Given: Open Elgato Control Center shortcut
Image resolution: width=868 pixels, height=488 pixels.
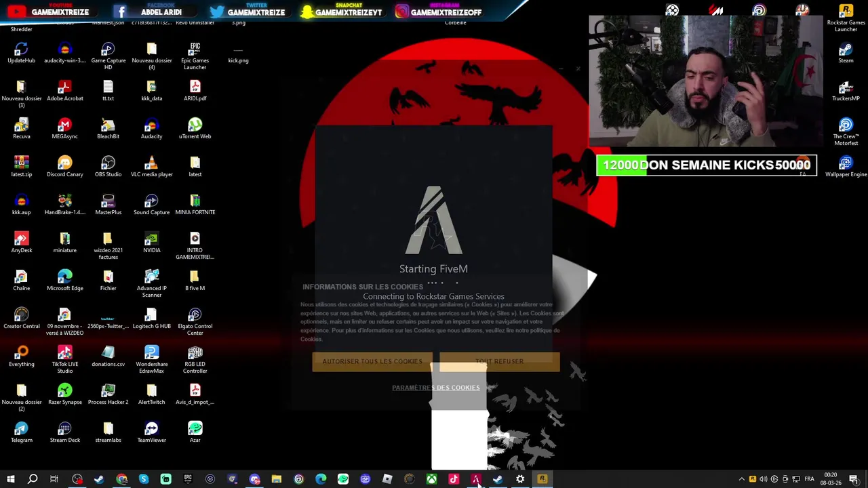Looking at the screenshot, I should [195, 322].
